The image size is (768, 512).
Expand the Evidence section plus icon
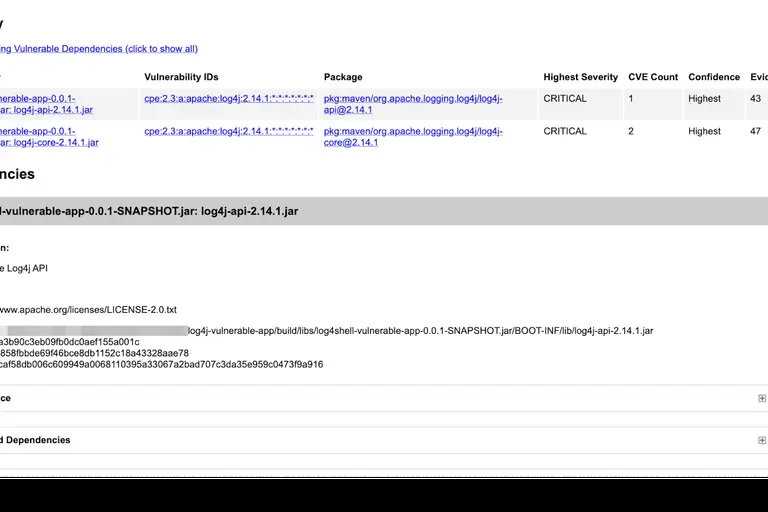762,398
